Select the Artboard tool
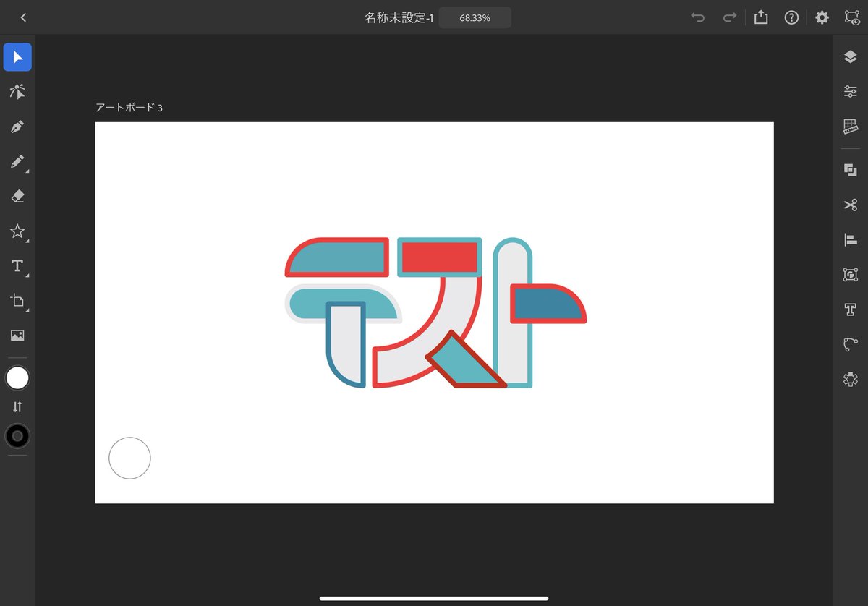The image size is (868, 606). tap(17, 301)
